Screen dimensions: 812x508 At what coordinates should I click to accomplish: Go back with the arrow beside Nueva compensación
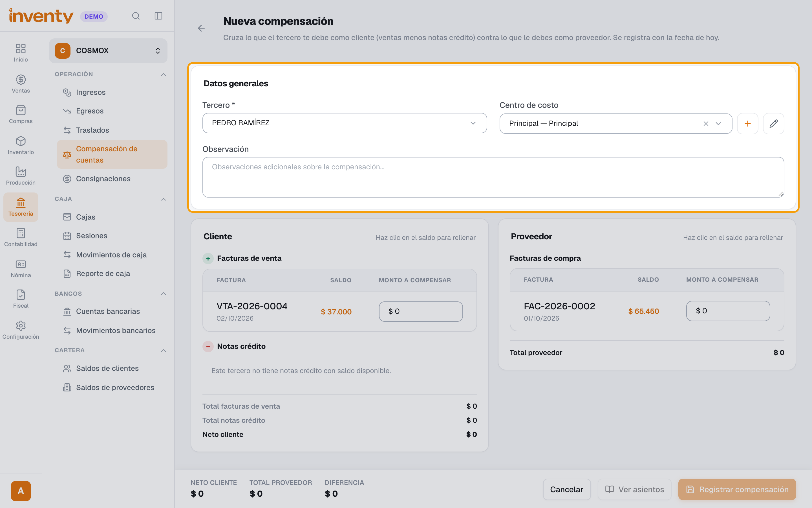pyautogui.click(x=201, y=28)
